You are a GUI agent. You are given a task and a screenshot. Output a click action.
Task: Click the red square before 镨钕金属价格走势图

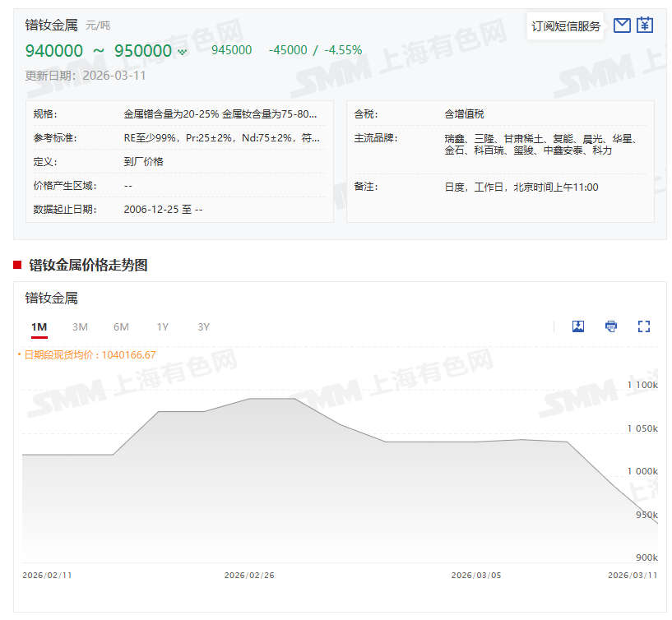pyautogui.click(x=17, y=265)
